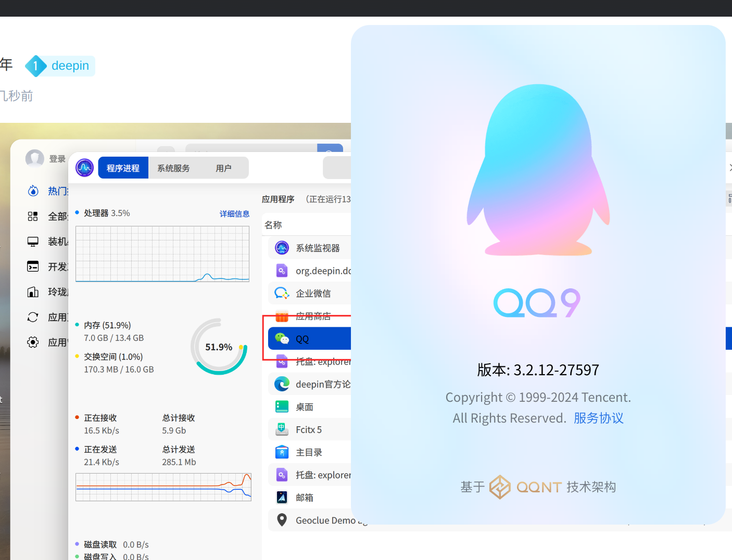Click the QQ process row icon

point(282,339)
